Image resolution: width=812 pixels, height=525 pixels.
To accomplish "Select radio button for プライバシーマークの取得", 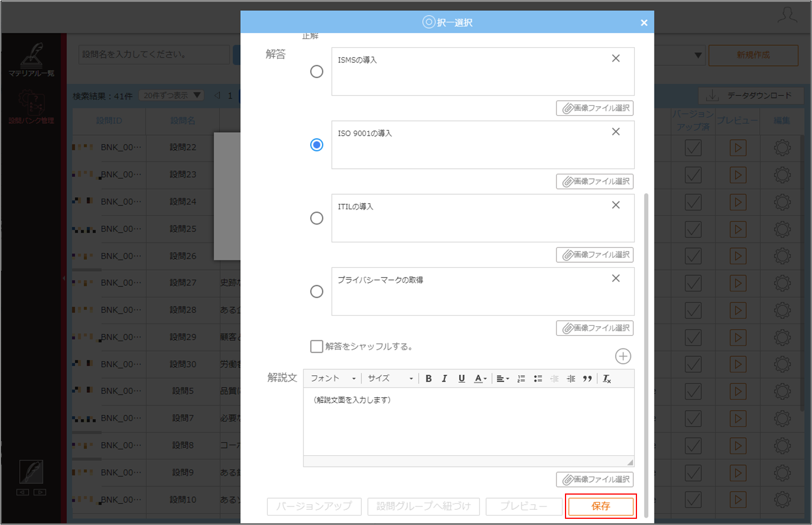I will click(317, 291).
